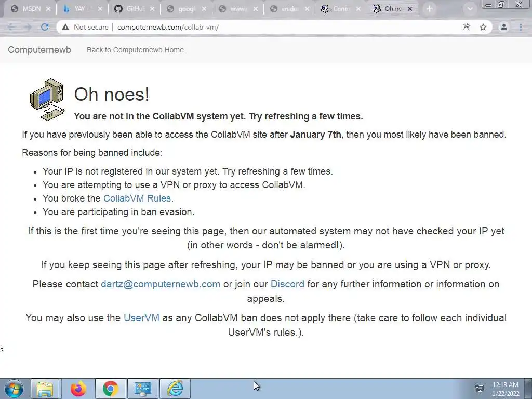This screenshot has height=399, width=532.
Task: Close the GitHub tab
Action: tap(152, 9)
